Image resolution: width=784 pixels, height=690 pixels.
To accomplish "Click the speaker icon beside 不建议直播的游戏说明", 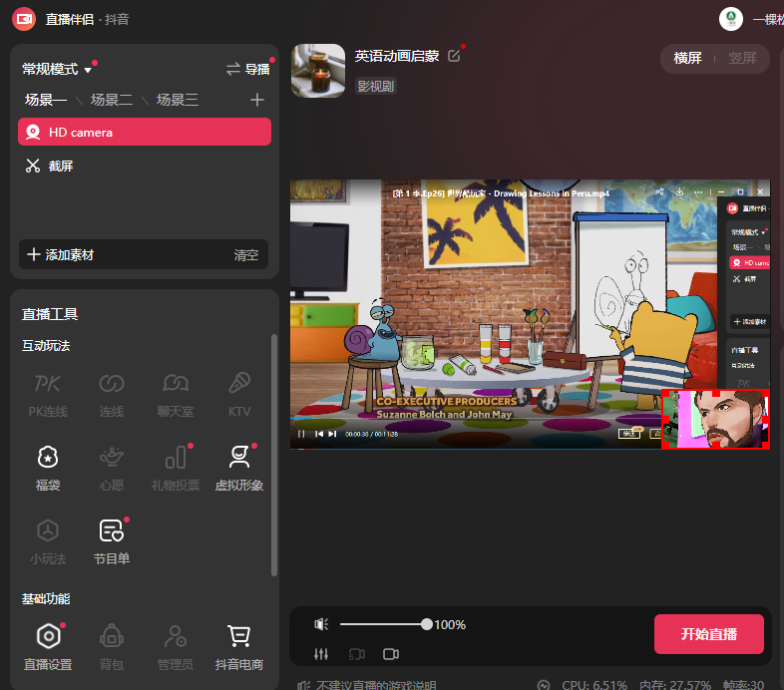I will [x=304, y=684].
